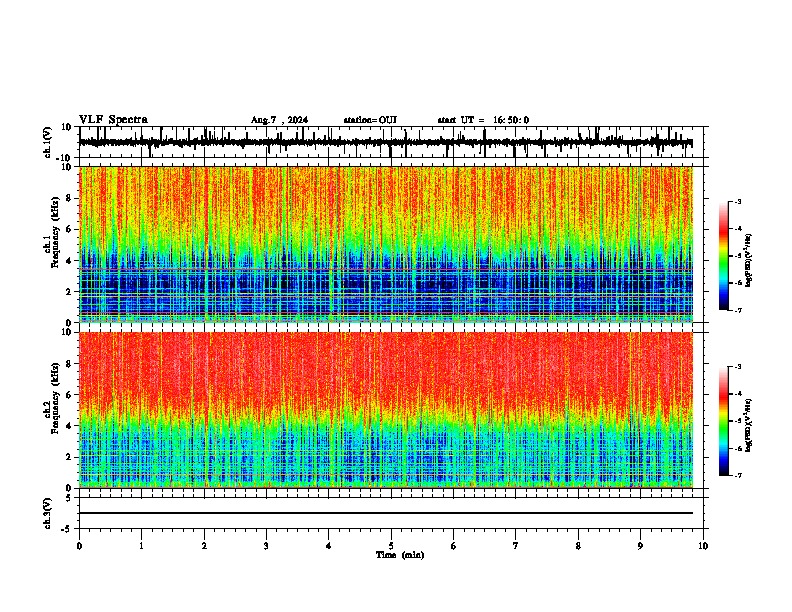The width and height of the screenshot is (792, 612).
Task: Click the 'ch.1(V)' waveform axis label
Action: 48,142
